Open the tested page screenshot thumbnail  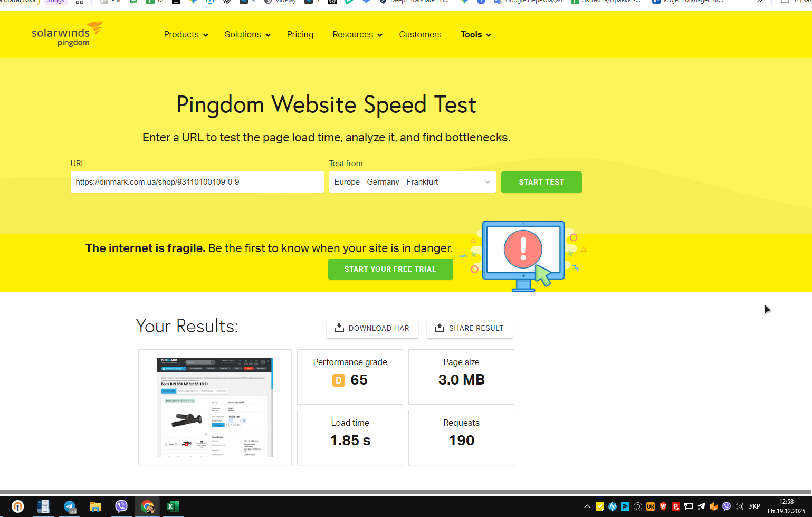click(215, 407)
